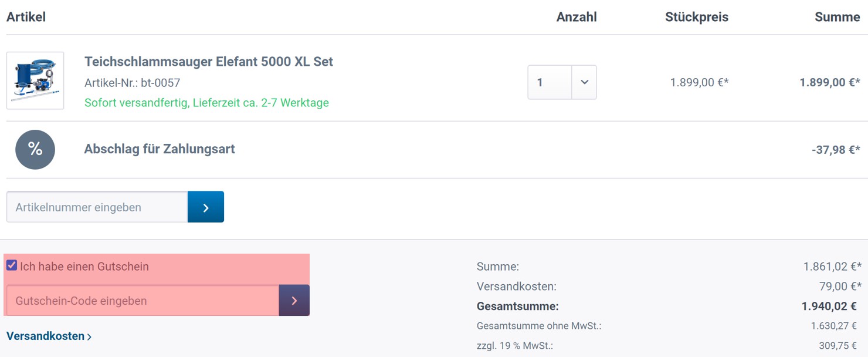Screen dimensions: 868x357
Task: Select the quantity field showing 1
Action: click(550, 82)
